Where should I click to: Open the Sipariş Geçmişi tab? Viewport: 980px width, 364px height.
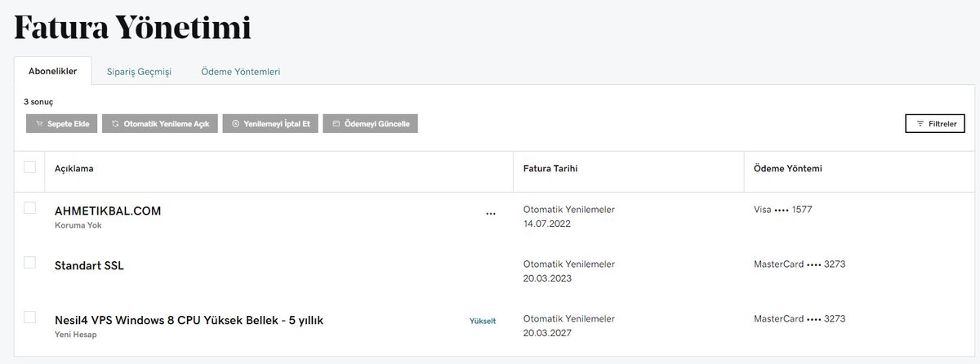coord(139,72)
